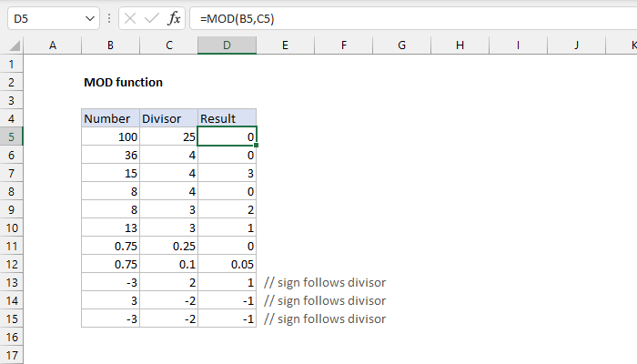Select column H header
The image size is (637, 364).
coord(460,45)
